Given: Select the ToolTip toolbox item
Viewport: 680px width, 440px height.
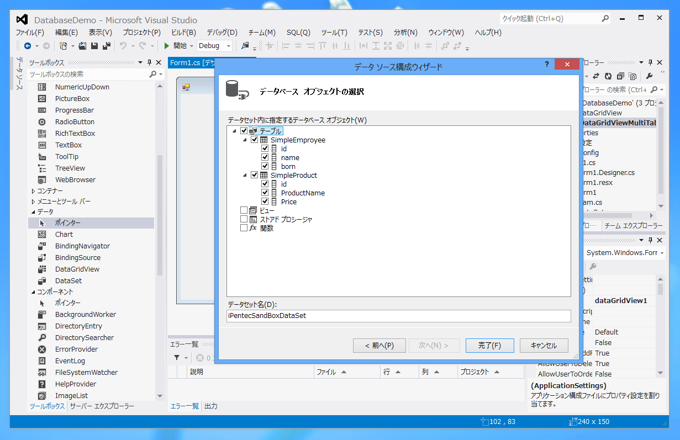Looking at the screenshot, I should pyautogui.click(x=67, y=156).
